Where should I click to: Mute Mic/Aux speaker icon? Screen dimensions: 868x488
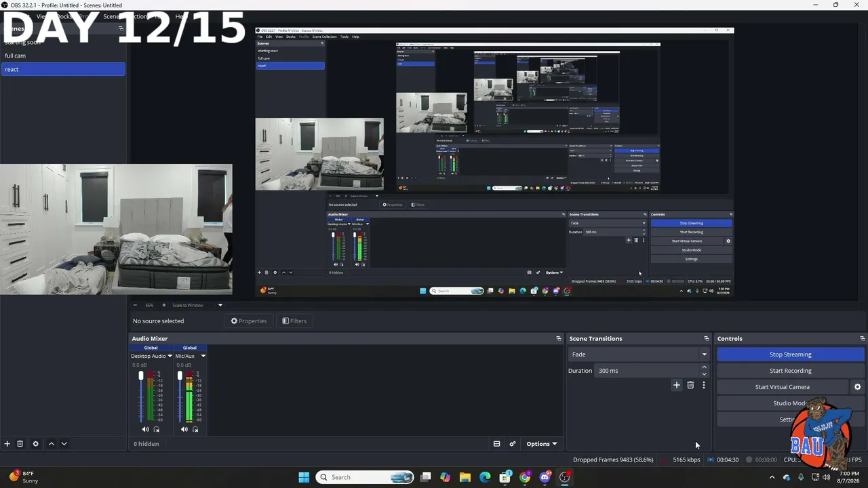(x=184, y=429)
